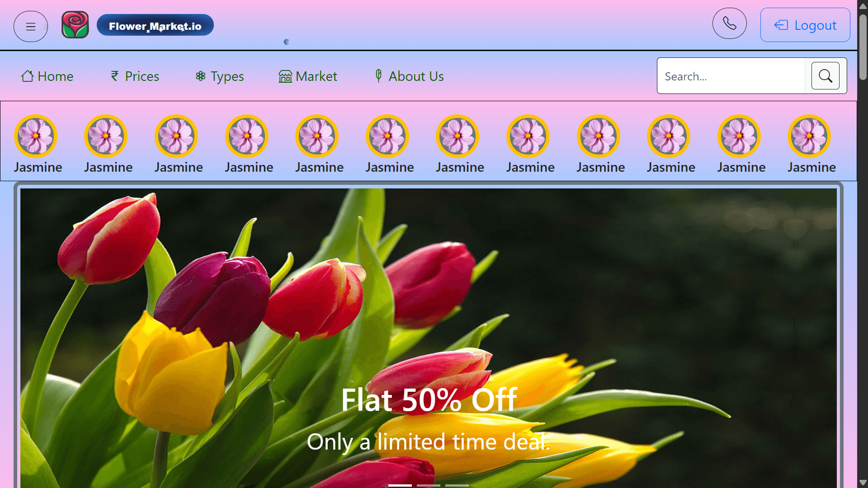Click the Flower Market.io brand link

tap(155, 26)
